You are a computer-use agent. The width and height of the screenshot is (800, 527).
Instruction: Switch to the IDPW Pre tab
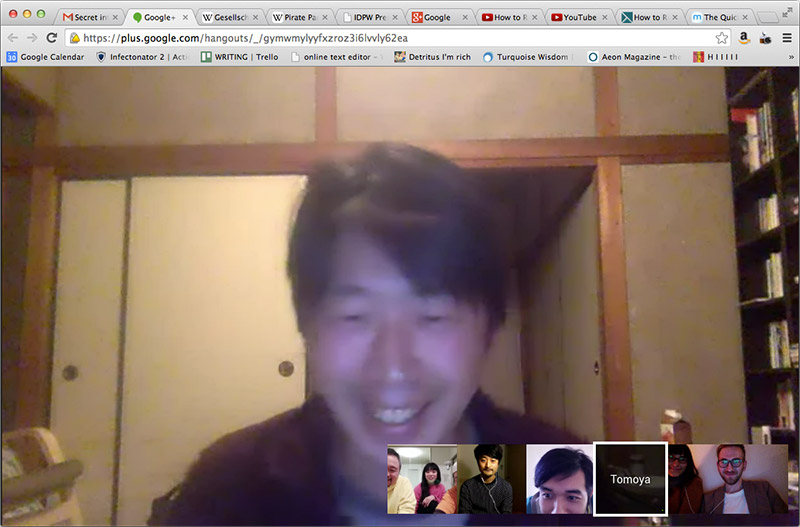[370, 17]
